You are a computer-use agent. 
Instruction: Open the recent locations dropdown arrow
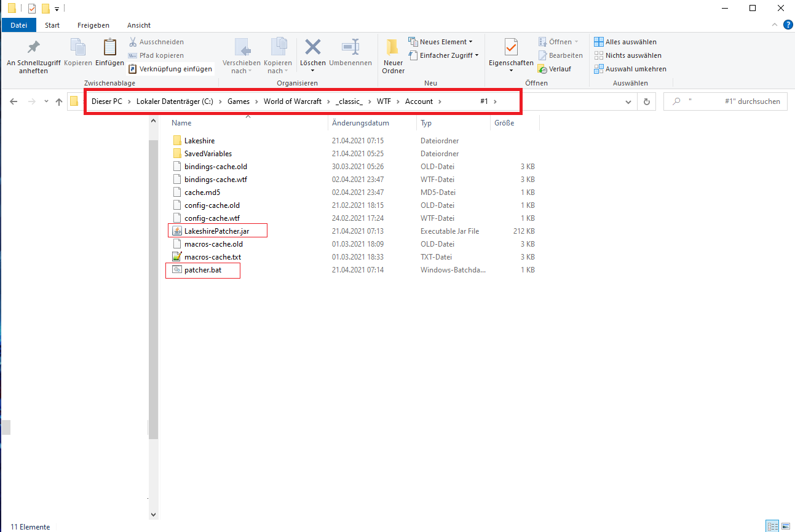click(x=47, y=101)
